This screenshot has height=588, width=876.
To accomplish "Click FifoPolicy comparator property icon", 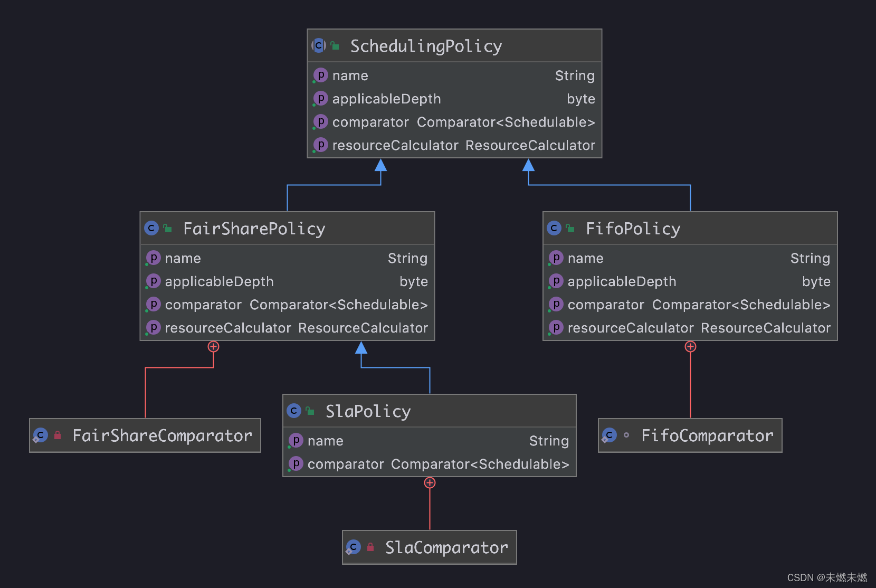I will tap(556, 305).
